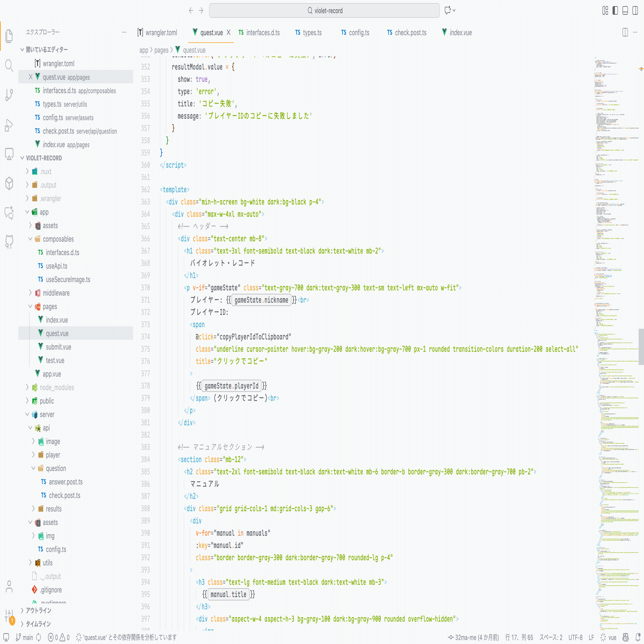
Task: Expand the node_modules folder
Action: click(x=57, y=387)
